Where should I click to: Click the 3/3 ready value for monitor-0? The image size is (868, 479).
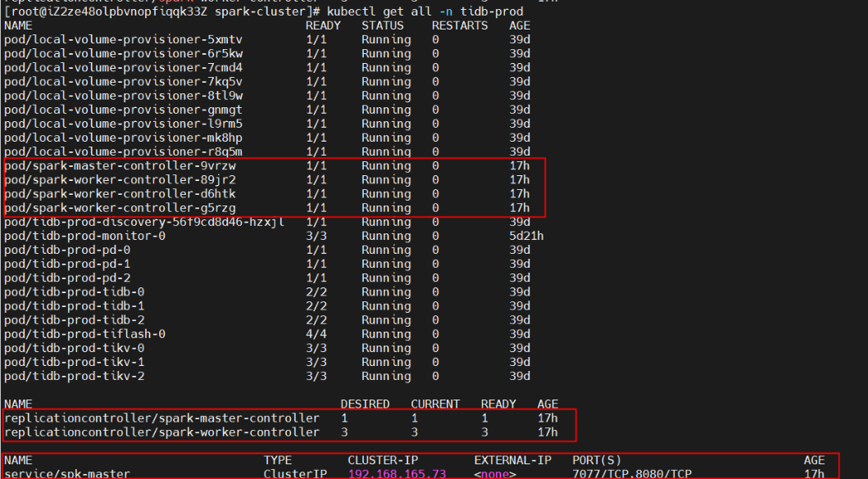pos(316,236)
